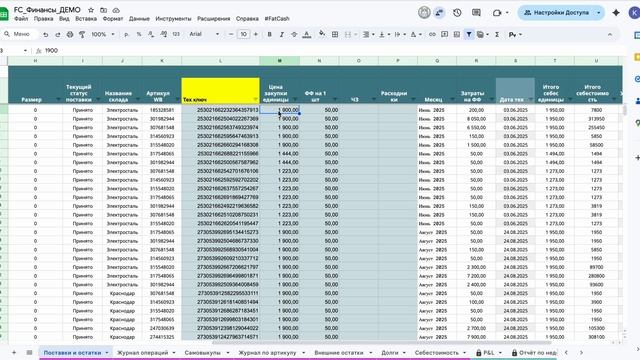Switch to Долги sheet tab

click(390, 352)
